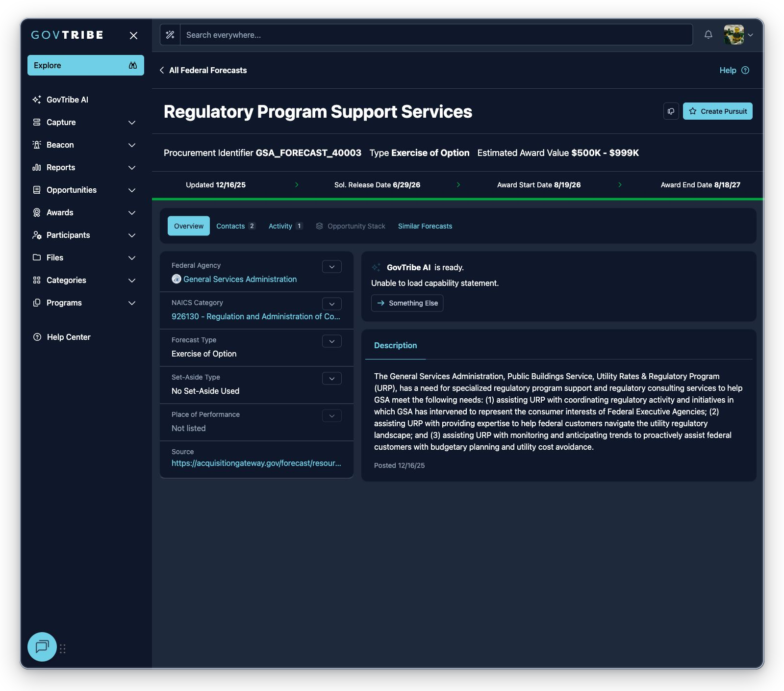Open the acquisitiongateway.gov source link
The width and height of the screenshot is (784, 691).
tap(256, 463)
